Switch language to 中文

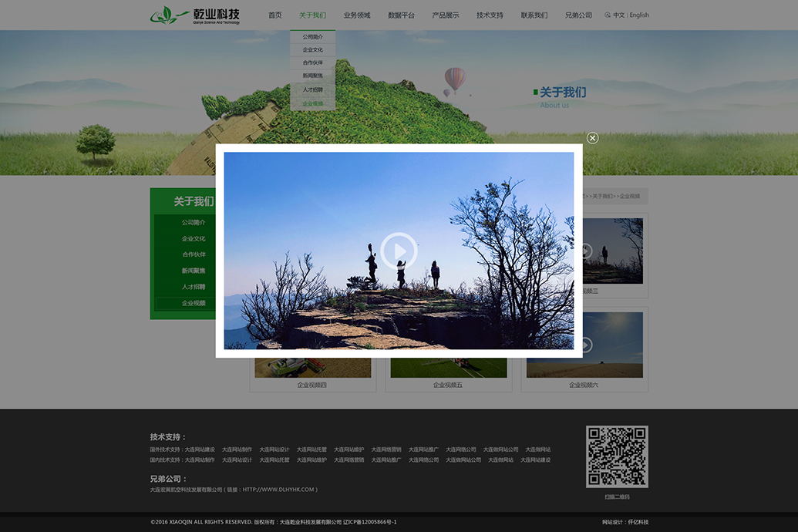coord(619,15)
